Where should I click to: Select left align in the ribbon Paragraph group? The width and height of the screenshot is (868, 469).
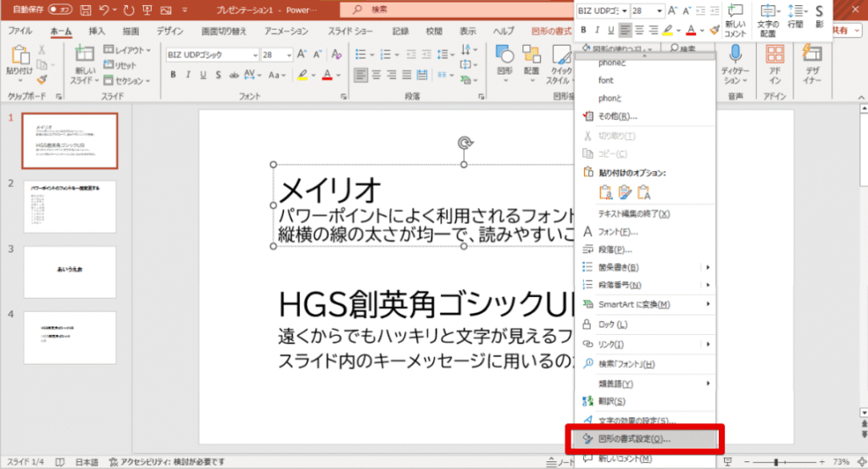[360, 75]
